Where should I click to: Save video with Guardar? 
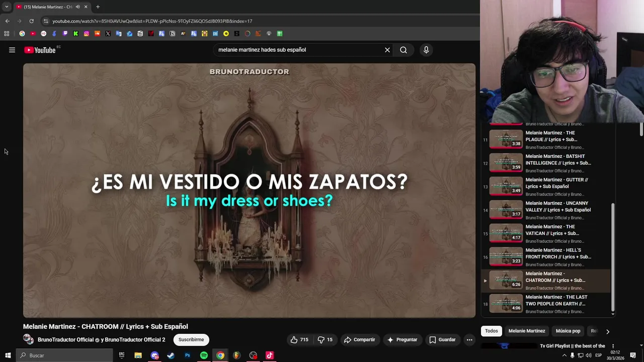442,340
